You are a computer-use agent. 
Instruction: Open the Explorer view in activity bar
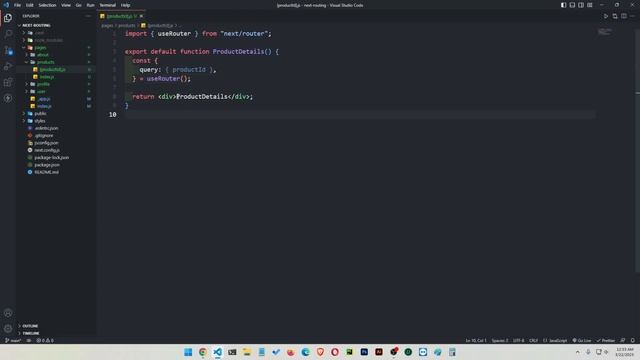point(8,18)
